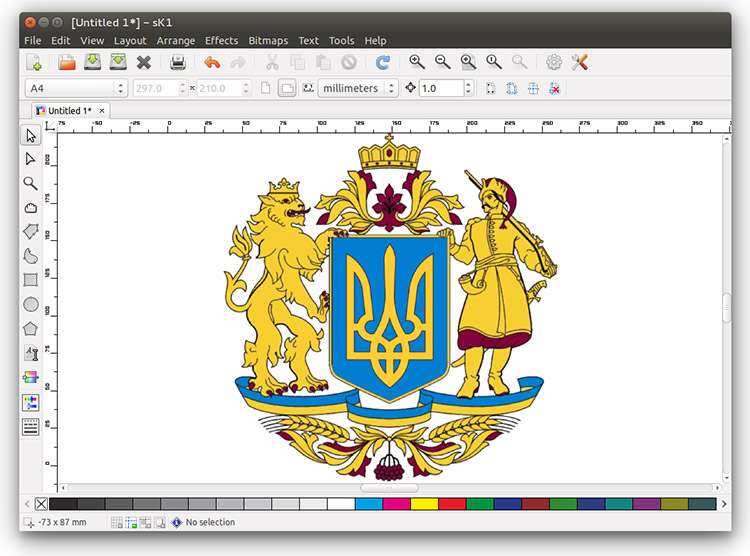750x556 pixels.
Task: Select the Ellipse tool
Action: pyautogui.click(x=31, y=304)
